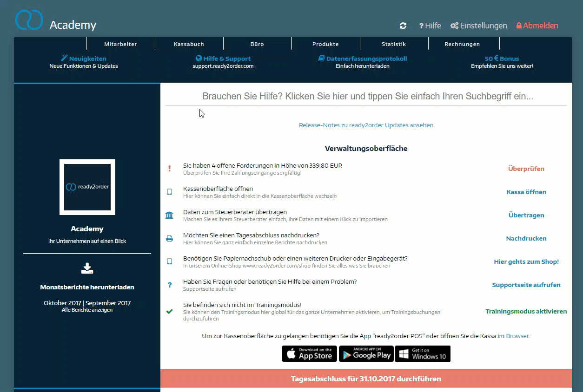Click text 'Möchten Sie einen Tagesabschluss nachdrucken?'
The width and height of the screenshot is (583, 392).
[x=252, y=235]
